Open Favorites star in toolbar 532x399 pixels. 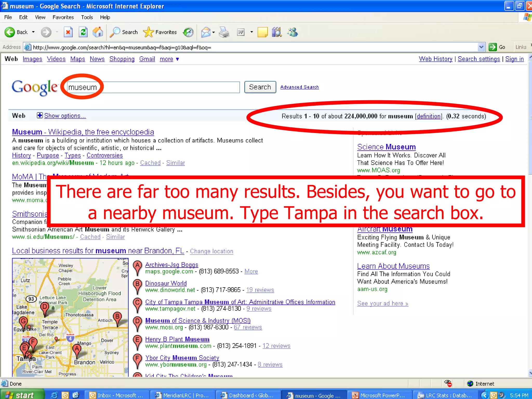click(x=148, y=32)
